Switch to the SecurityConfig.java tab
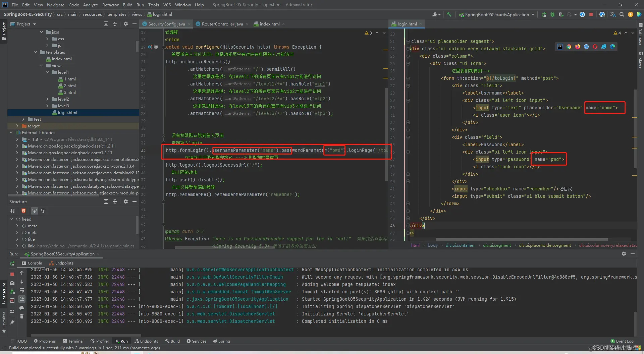The image size is (644, 354). point(167,24)
